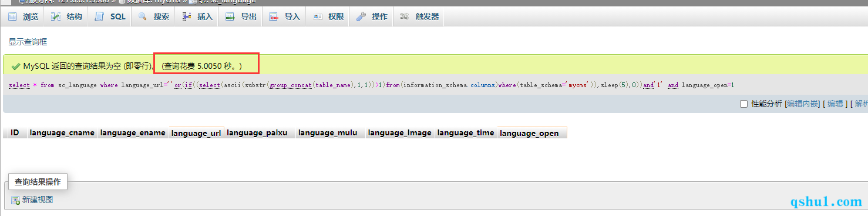The image size is (868, 216).
Task: Click the Triggers icon
Action: [x=405, y=16]
